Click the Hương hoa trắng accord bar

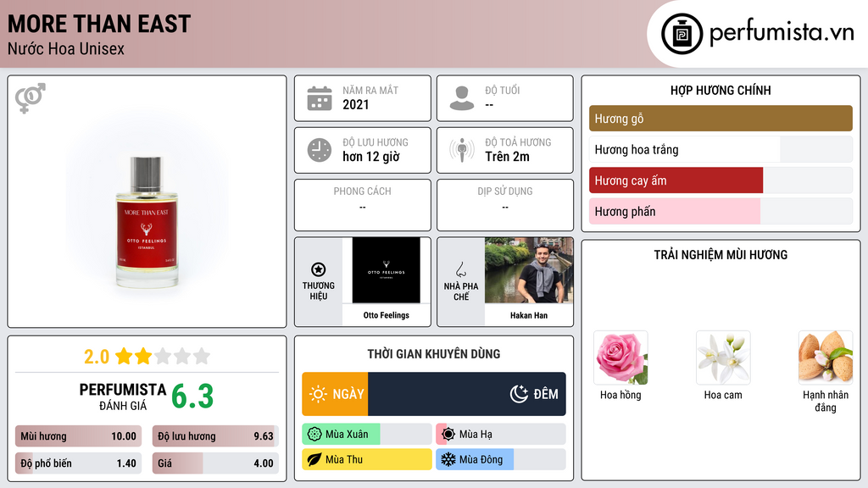coord(721,149)
